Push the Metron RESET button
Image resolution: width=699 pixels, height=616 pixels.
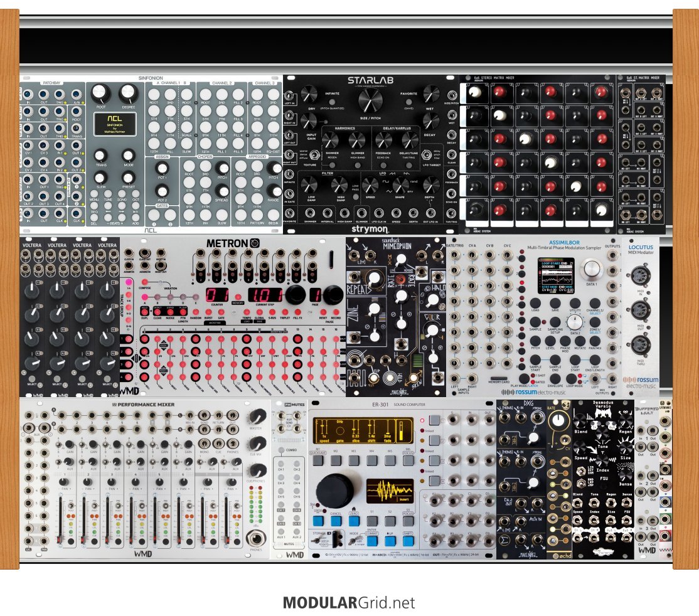324,312
